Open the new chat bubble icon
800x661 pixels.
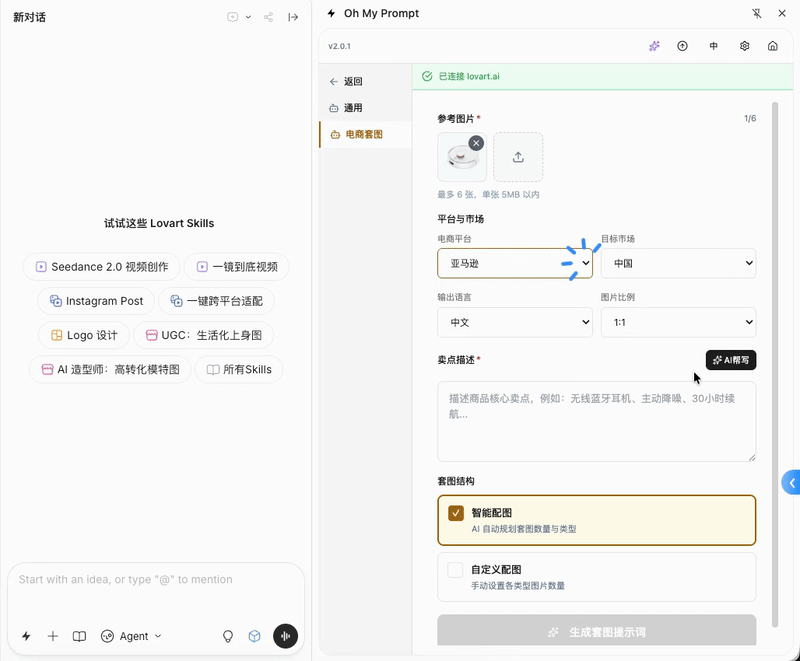232,17
